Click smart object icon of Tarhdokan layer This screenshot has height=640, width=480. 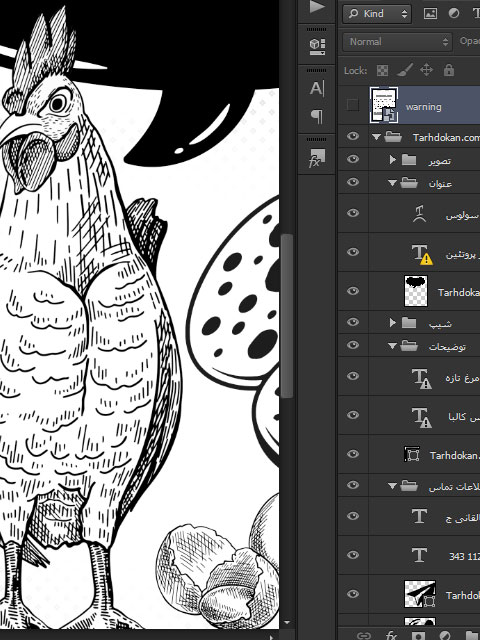[x=412, y=454]
